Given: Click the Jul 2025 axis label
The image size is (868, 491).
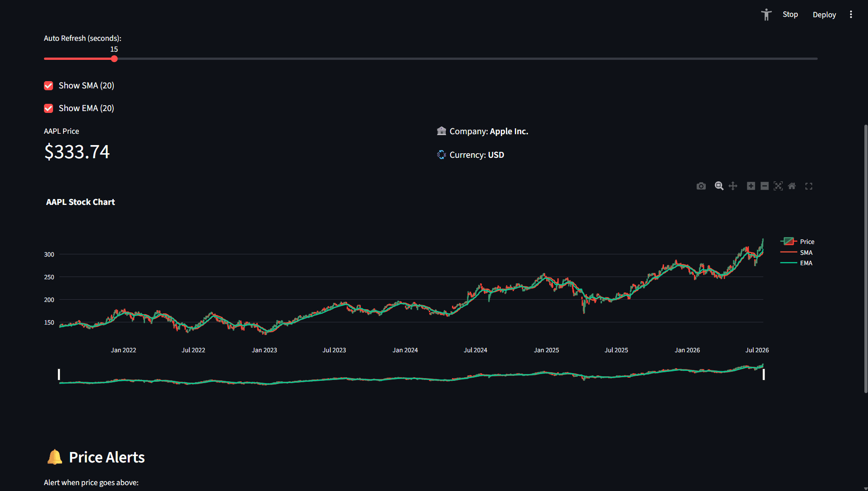Looking at the screenshot, I should (616, 350).
